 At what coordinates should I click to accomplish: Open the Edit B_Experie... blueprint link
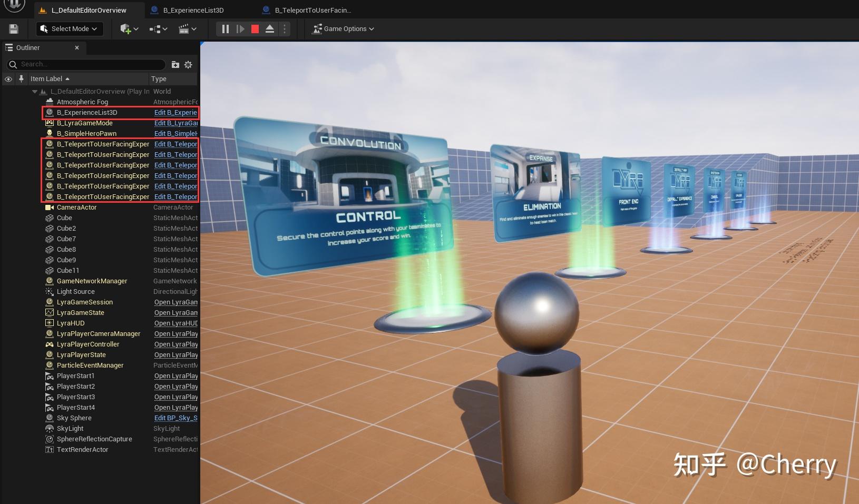coord(175,113)
